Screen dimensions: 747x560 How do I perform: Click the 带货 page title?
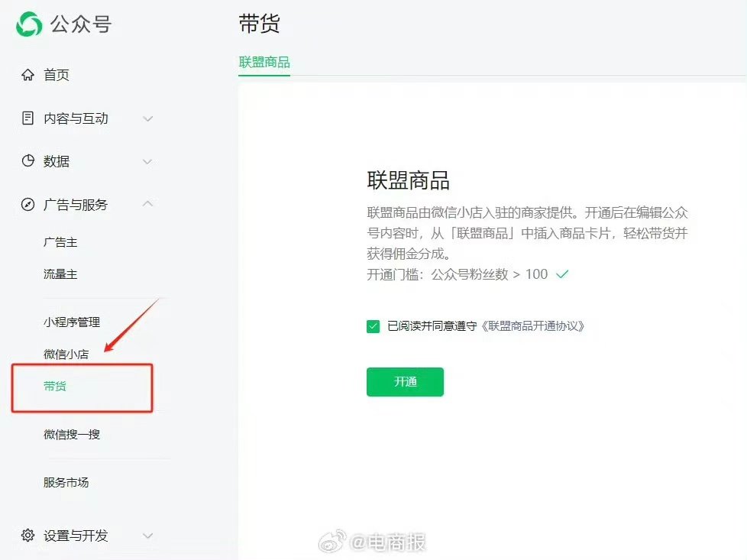click(x=259, y=24)
